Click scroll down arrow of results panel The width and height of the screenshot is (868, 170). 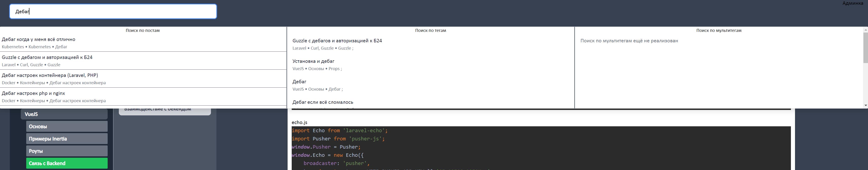[866, 106]
